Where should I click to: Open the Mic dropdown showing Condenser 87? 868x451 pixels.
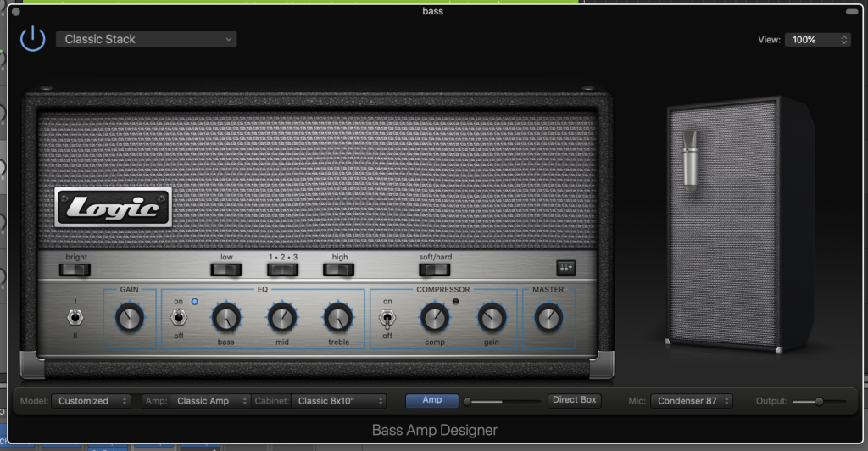tap(692, 401)
